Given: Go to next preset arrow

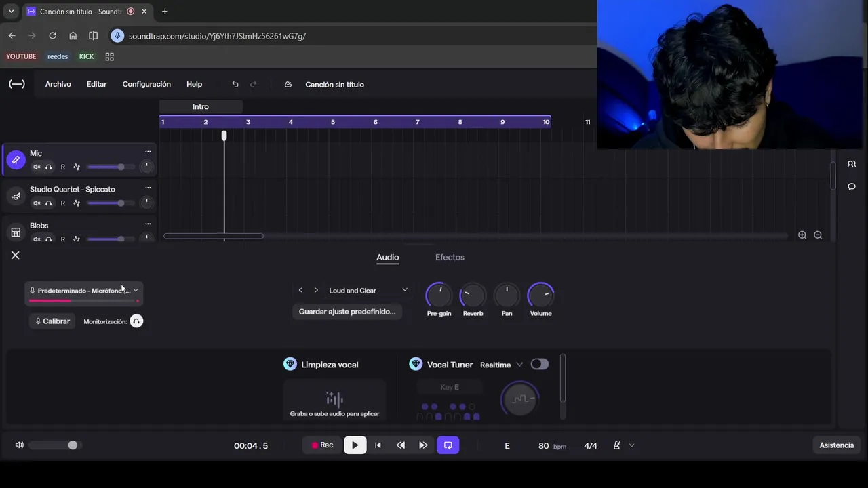Looking at the screenshot, I should tap(316, 290).
